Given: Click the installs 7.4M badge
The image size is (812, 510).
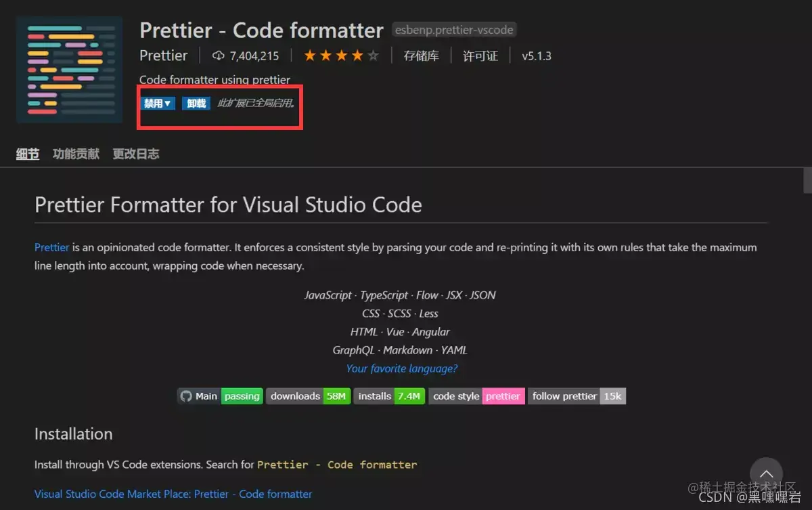Looking at the screenshot, I should tap(389, 396).
